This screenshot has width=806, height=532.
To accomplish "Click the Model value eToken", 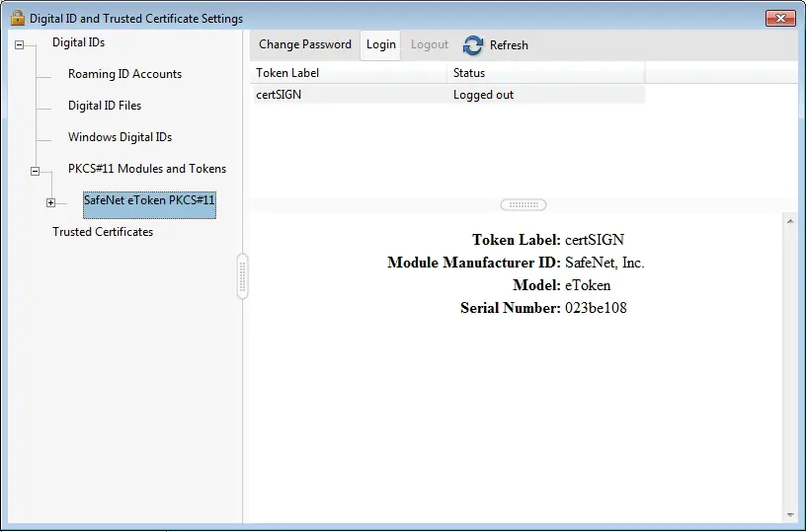I will (588, 285).
